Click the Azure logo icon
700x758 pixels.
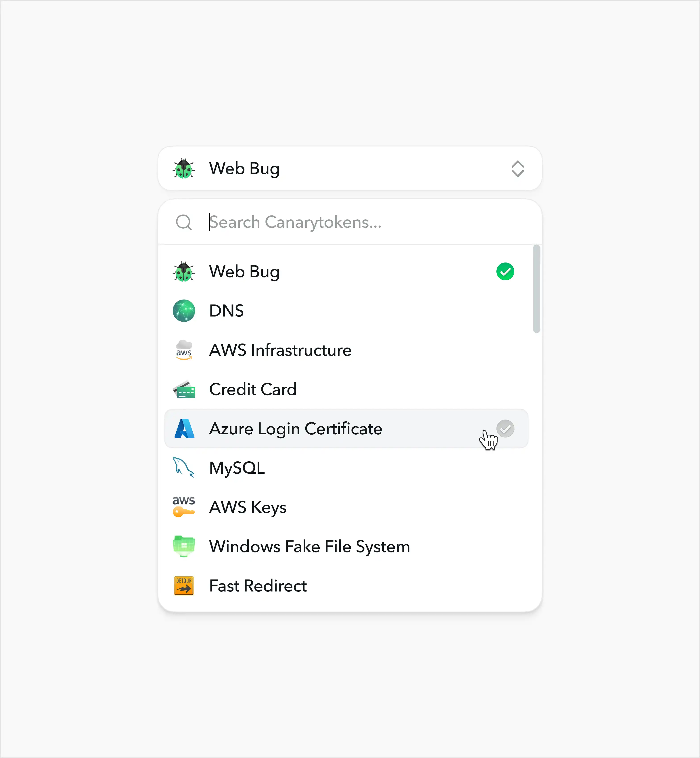pos(184,429)
